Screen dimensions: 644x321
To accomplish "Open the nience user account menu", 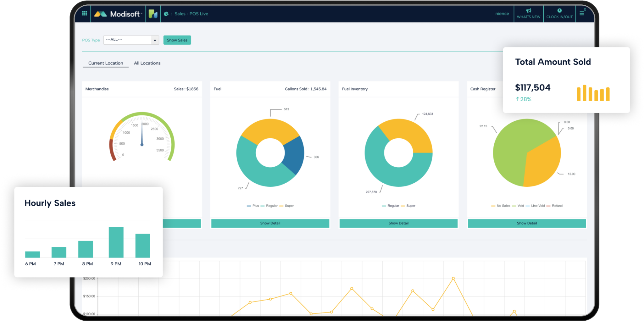I will point(502,14).
